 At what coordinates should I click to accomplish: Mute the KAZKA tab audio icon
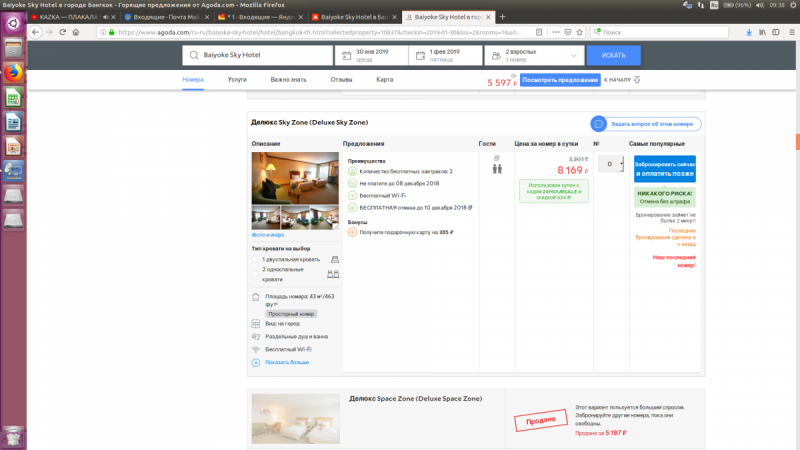(106, 17)
